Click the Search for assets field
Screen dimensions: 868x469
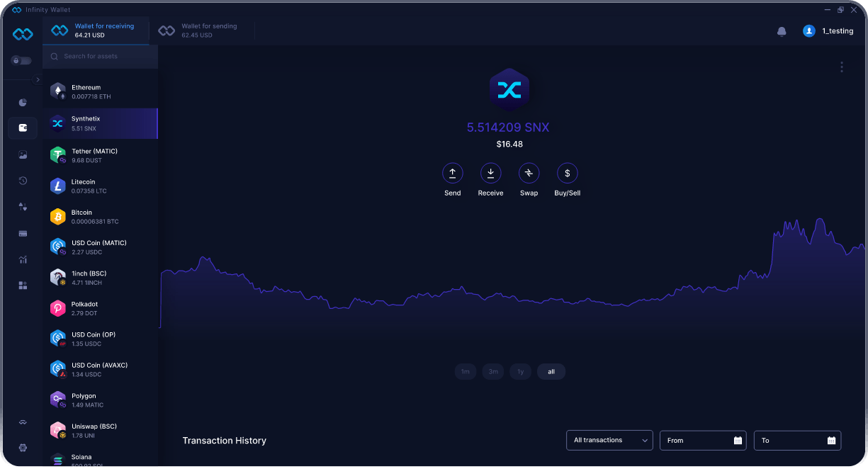(x=100, y=56)
